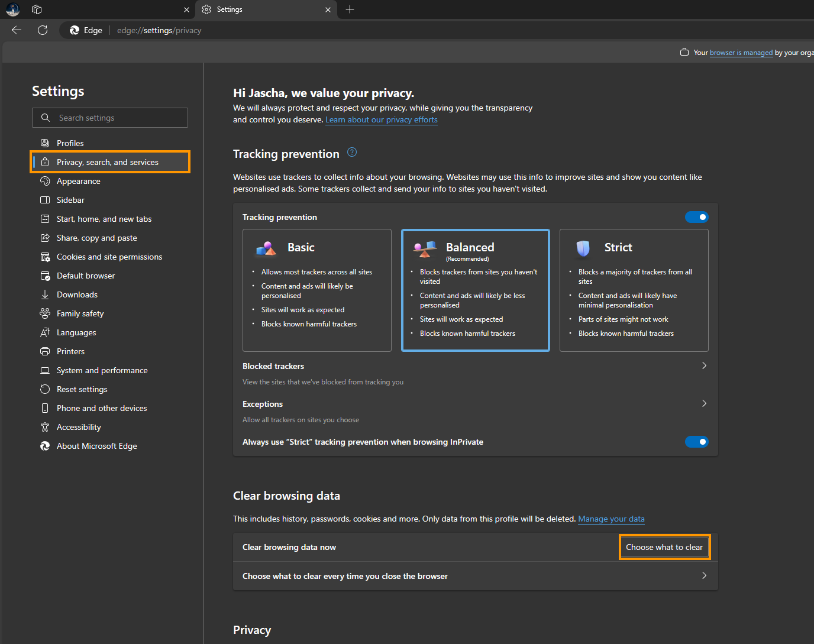Open a new tab with plus icon

pyautogui.click(x=350, y=9)
